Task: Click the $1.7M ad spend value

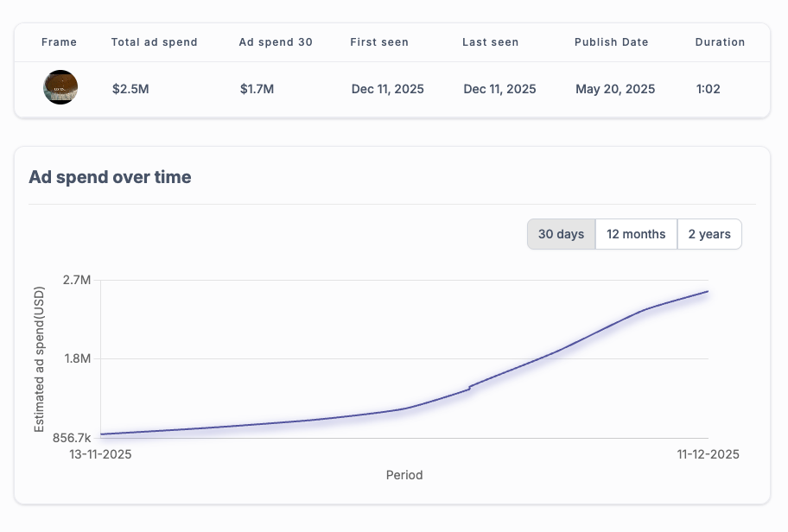Action: (257, 89)
